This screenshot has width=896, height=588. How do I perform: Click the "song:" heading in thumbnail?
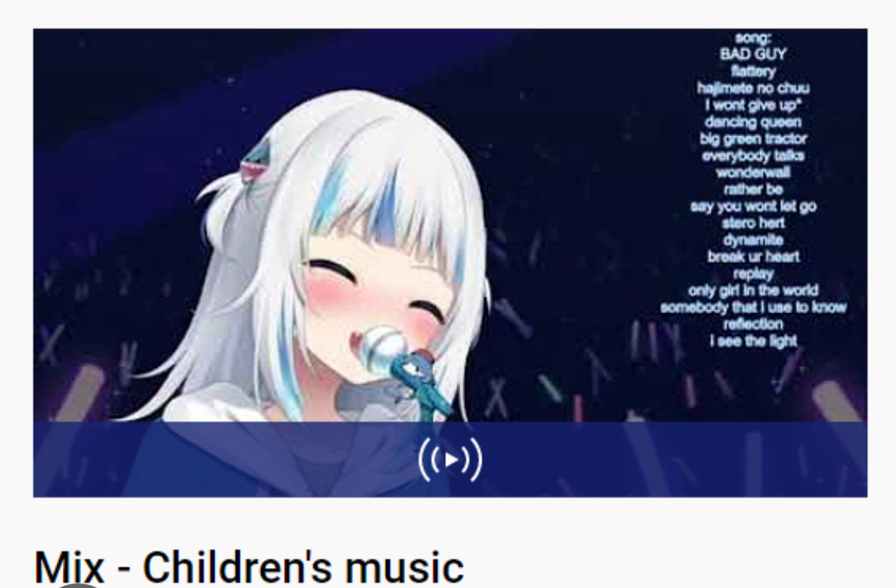tap(753, 38)
